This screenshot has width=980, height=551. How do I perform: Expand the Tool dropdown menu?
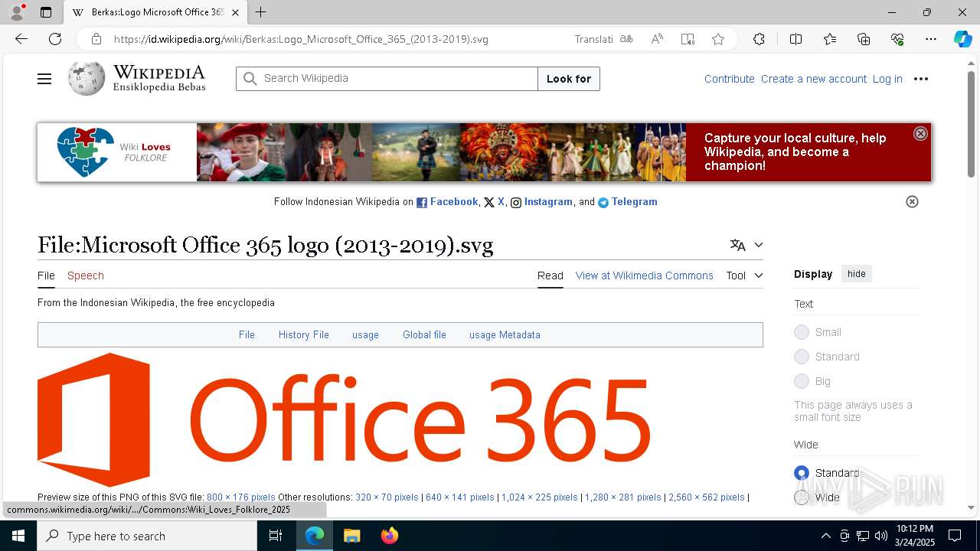pyautogui.click(x=745, y=275)
